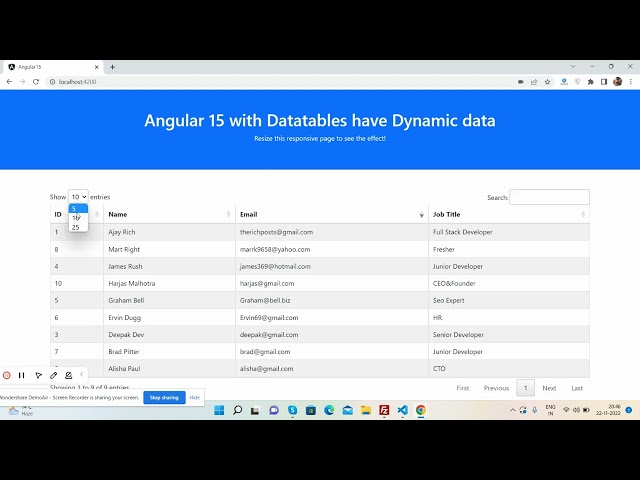Share this page from the address bar

click(x=534, y=82)
